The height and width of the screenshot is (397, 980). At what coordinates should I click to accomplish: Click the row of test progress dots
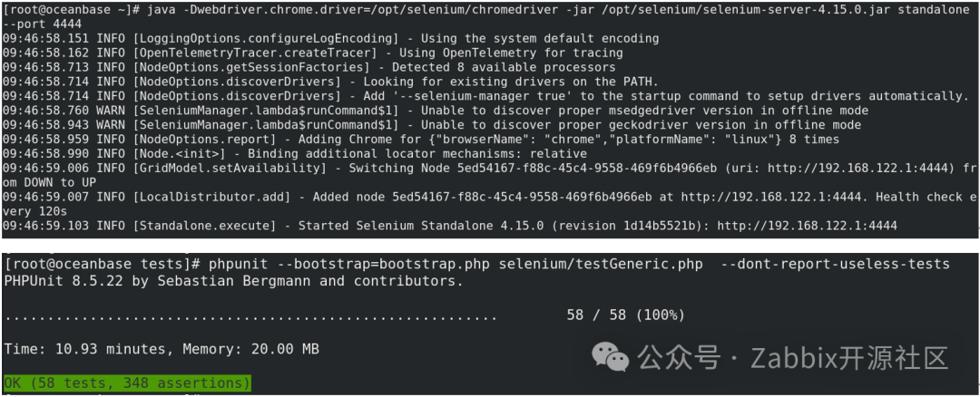[250, 318]
